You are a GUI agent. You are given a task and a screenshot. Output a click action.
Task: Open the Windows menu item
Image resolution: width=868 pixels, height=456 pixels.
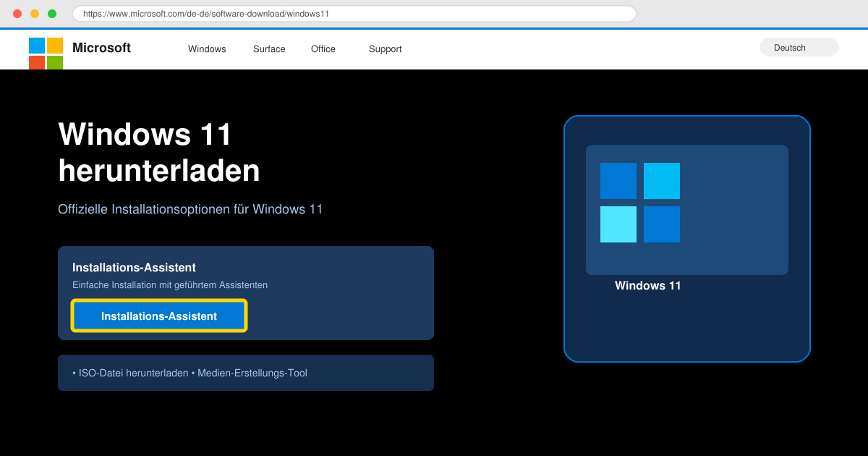tap(207, 49)
